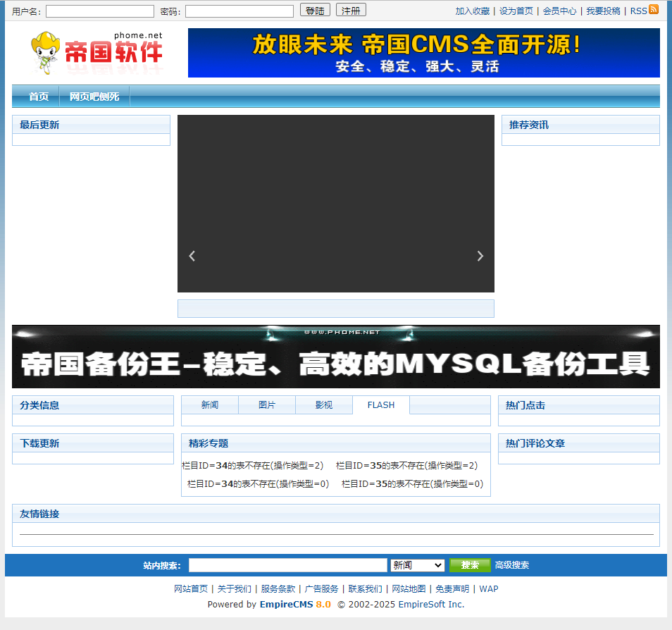
Task: Open the search category dropdown 新闻
Action: click(417, 565)
